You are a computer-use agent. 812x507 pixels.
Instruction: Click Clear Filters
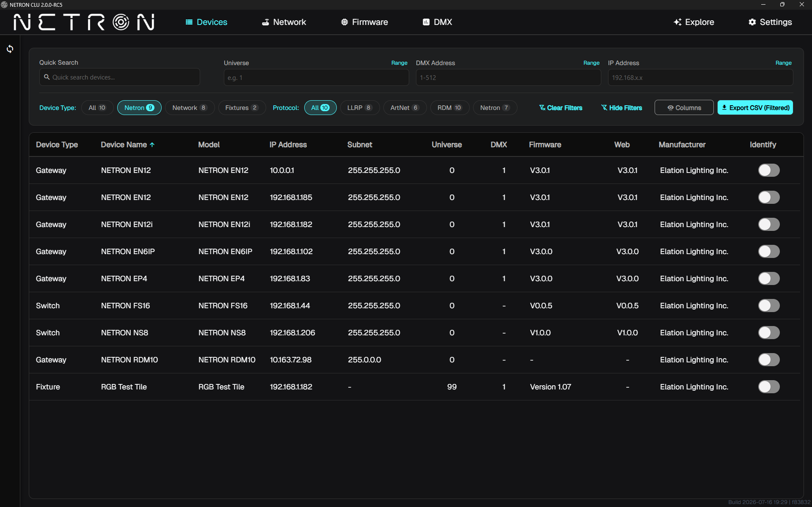(561, 108)
